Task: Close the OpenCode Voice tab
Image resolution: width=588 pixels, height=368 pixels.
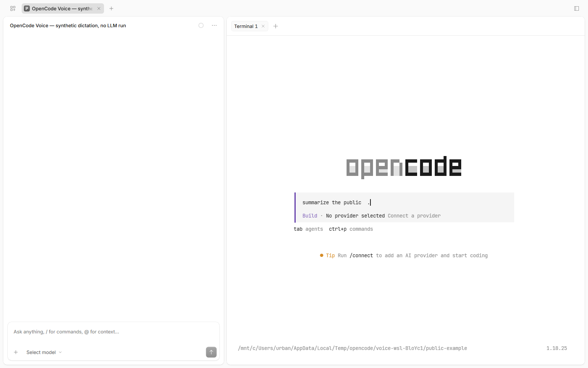Action: coord(99,8)
